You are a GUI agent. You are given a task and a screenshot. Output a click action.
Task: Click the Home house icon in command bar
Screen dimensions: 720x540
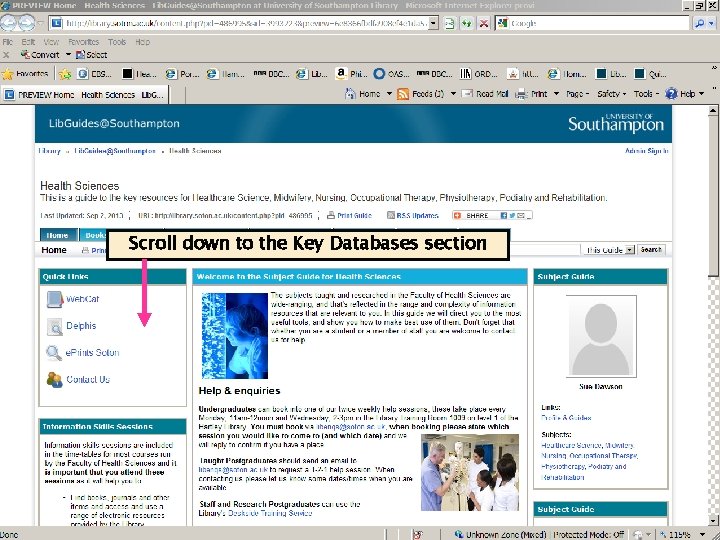350,94
